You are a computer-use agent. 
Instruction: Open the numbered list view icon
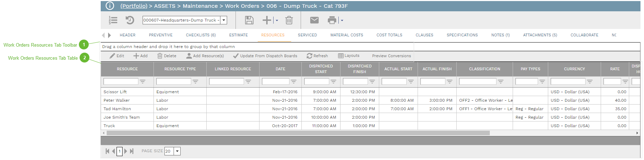(x=113, y=20)
